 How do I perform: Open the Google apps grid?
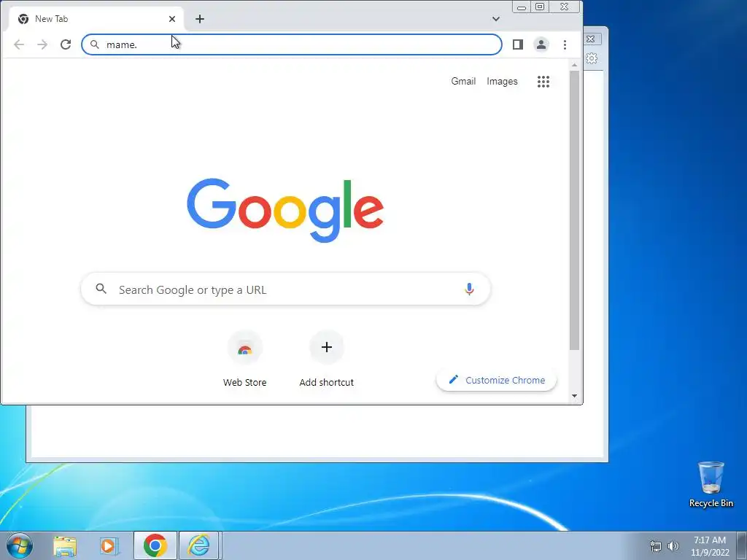(x=543, y=82)
